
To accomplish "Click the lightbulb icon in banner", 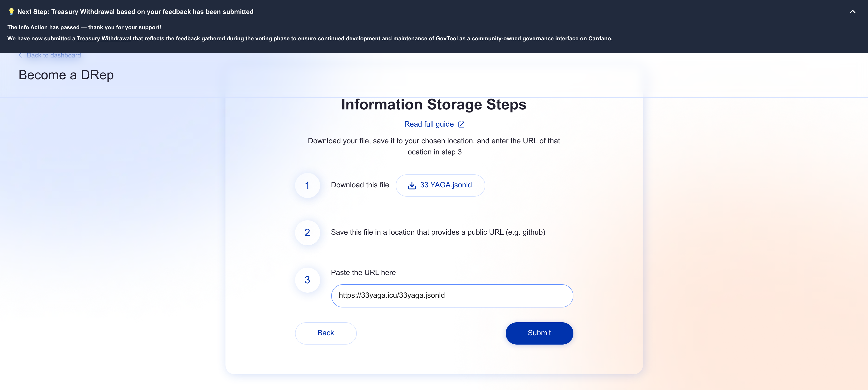I will click(x=11, y=12).
